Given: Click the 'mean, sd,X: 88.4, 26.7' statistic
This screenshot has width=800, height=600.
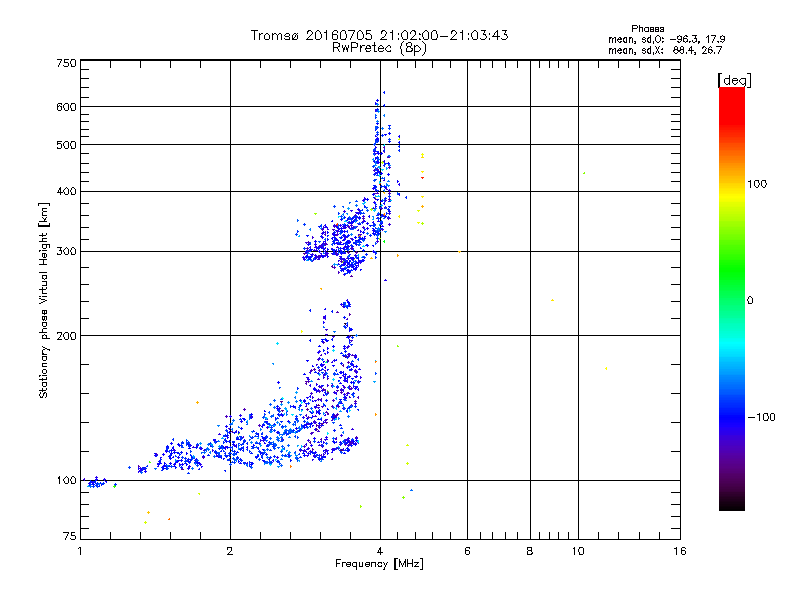Looking at the screenshot, I should click(x=665, y=50).
